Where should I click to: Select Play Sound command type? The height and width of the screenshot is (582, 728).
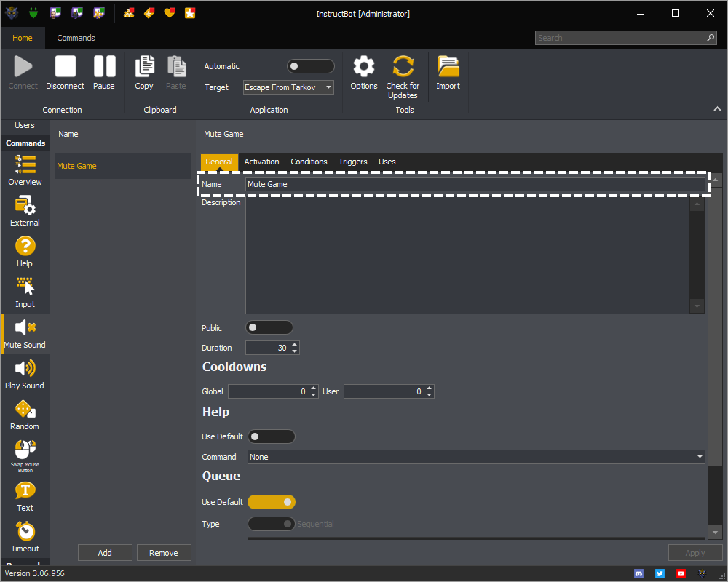click(25, 375)
